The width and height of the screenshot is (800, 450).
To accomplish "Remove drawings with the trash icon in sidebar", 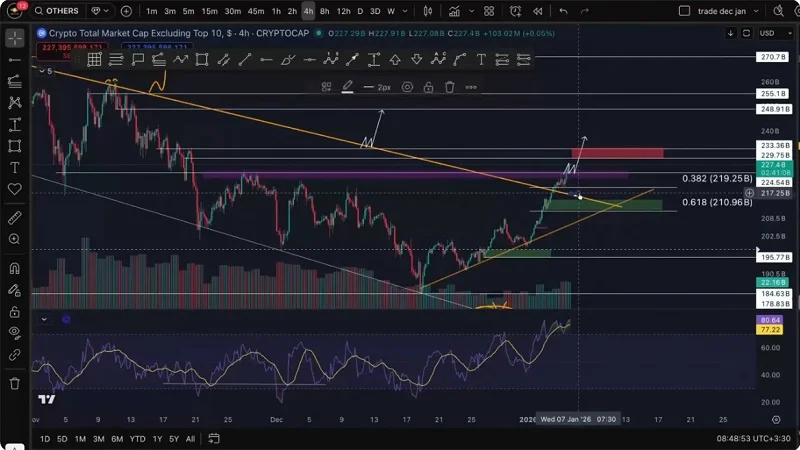I will (15, 383).
